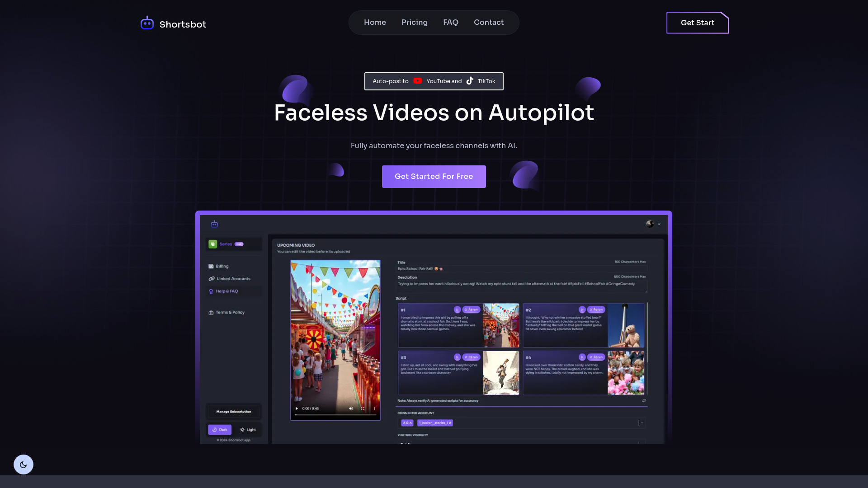Image resolution: width=868 pixels, height=488 pixels.
Task: Click the TikTok logo icon in header
Action: (470, 80)
